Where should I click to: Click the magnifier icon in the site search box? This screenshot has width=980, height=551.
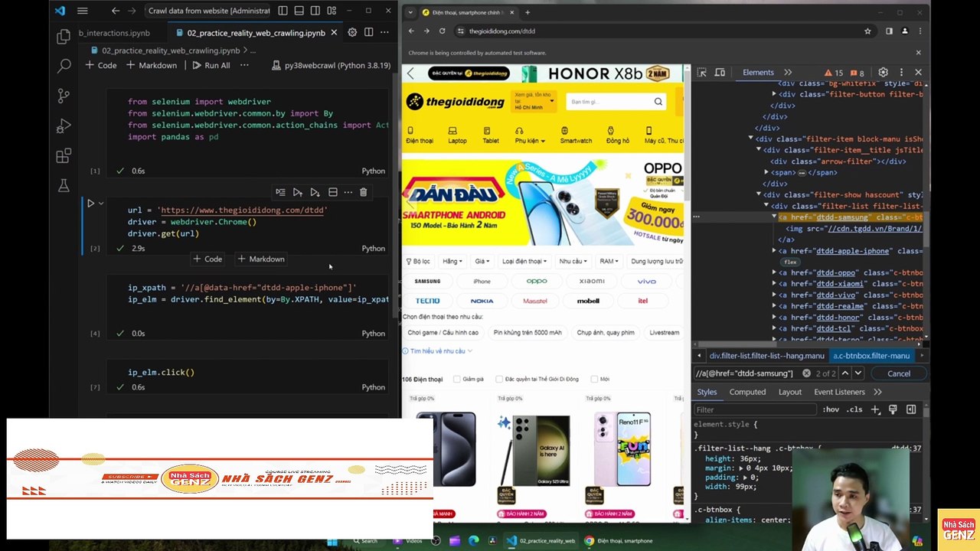pos(658,102)
